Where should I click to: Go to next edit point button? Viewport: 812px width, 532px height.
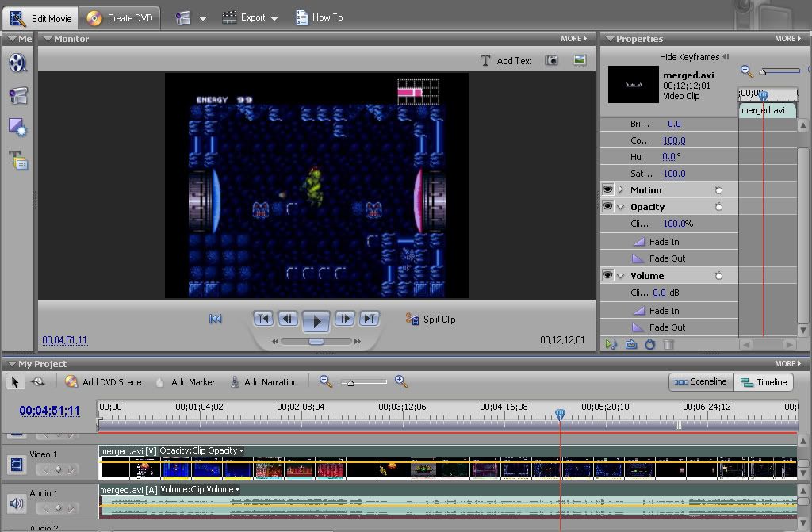coord(370,319)
